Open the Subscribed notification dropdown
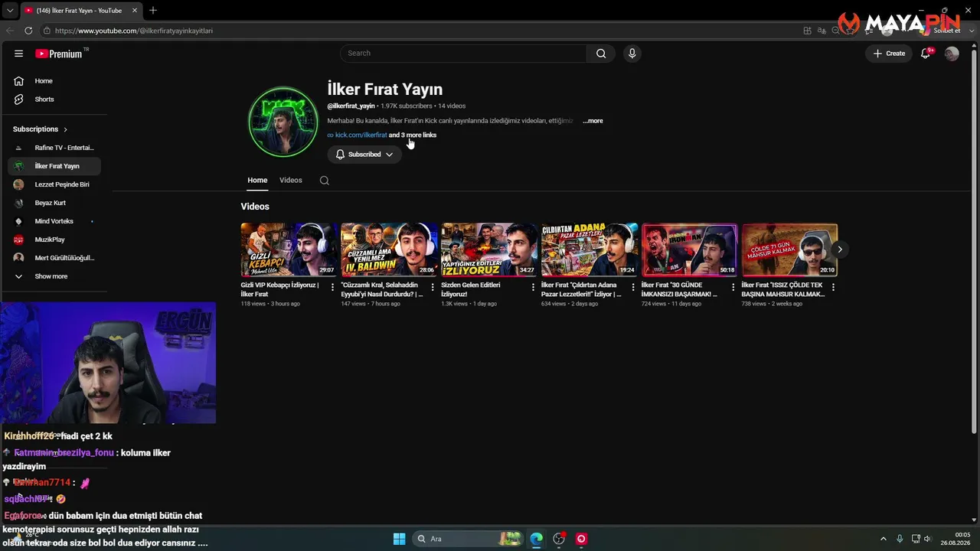 pos(364,155)
